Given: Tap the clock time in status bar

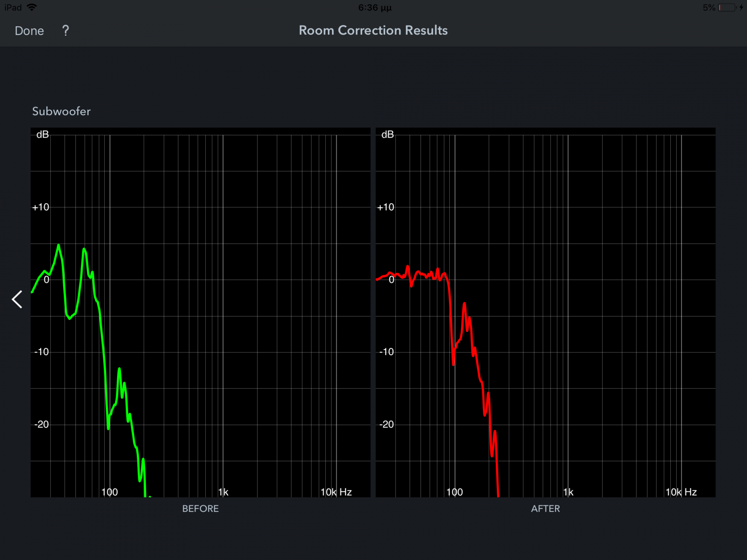Looking at the screenshot, I should pyautogui.click(x=374, y=8).
